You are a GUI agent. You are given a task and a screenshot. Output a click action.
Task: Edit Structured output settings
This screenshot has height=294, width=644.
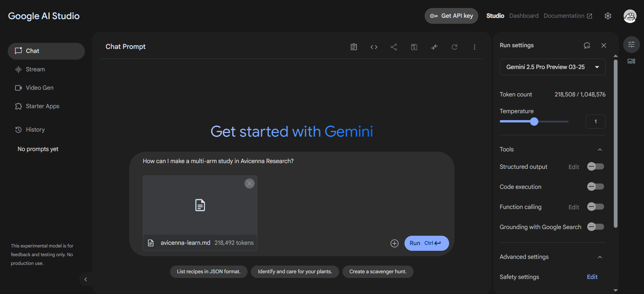(574, 167)
